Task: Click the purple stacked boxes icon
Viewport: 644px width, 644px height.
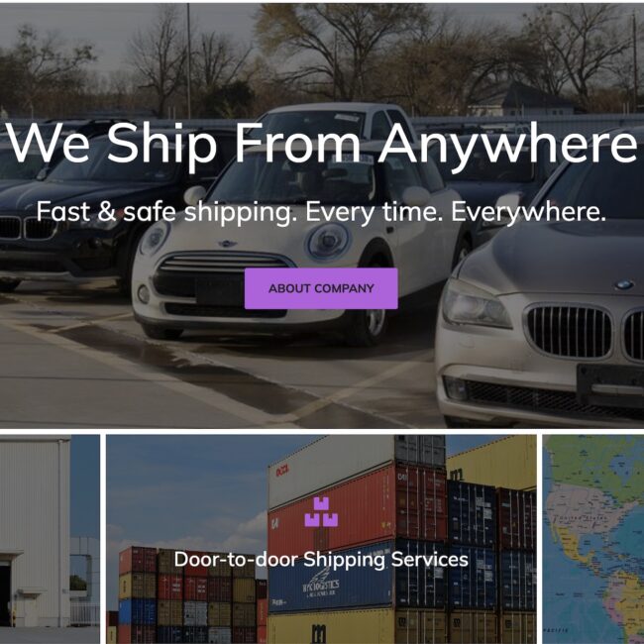Action: click(321, 512)
